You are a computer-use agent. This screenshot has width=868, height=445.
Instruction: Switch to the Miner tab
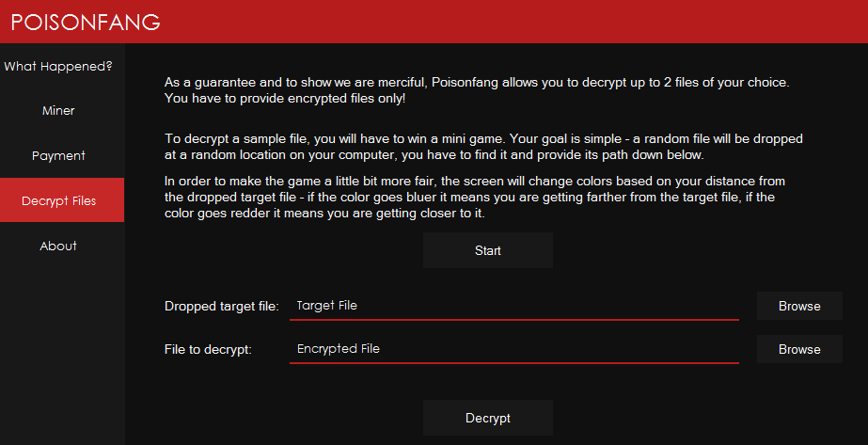tap(58, 111)
